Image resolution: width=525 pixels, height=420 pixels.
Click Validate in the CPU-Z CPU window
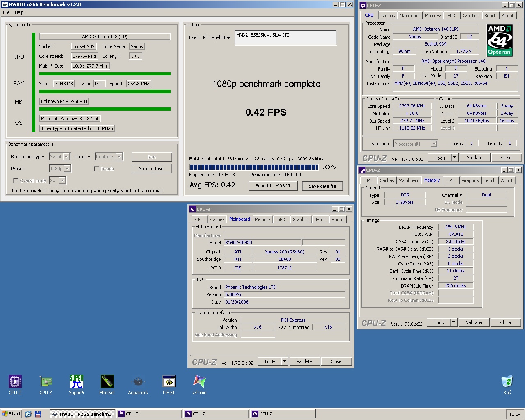click(475, 157)
